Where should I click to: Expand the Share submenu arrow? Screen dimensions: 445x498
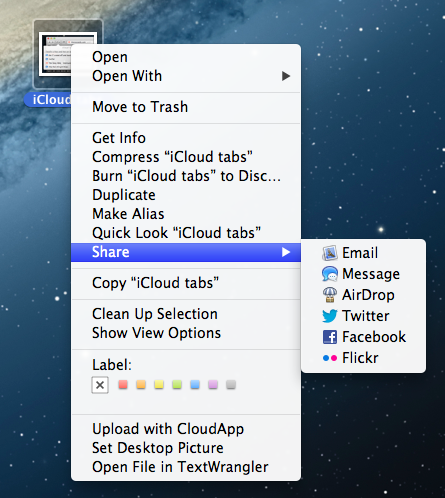pyautogui.click(x=286, y=252)
